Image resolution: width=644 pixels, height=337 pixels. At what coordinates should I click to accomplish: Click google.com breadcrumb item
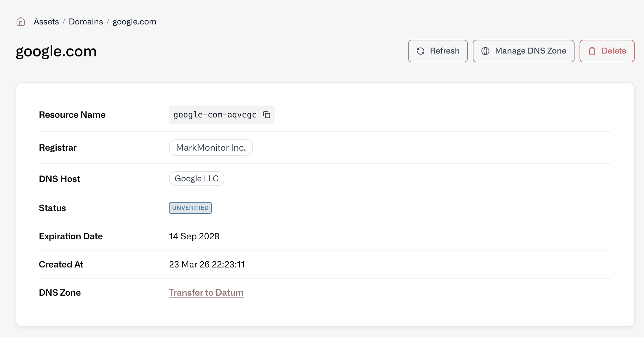click(x=135, y=22)
